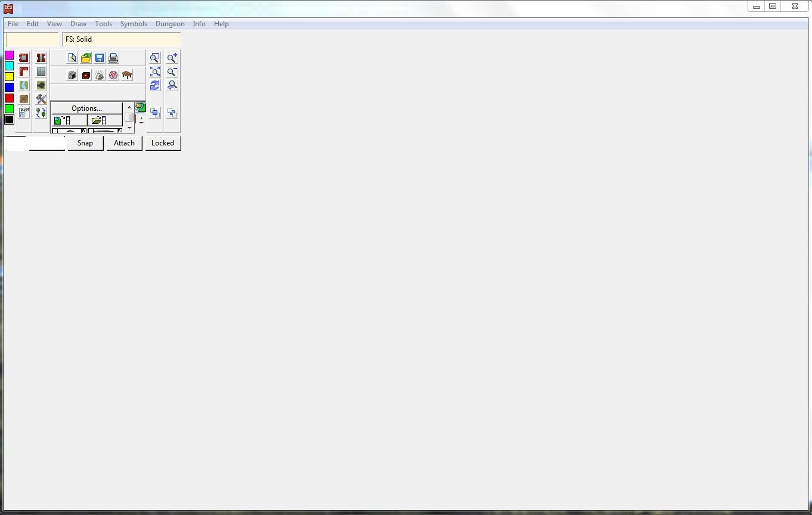Screen dimensions: 812x515
Task: Click the replace symbols tree icon
Action: [41, 113]
